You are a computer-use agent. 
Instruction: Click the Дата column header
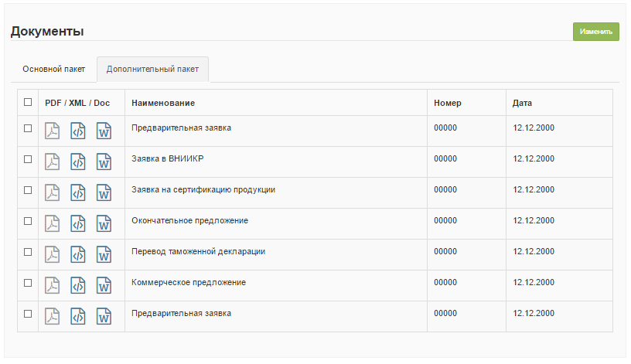point(522,103)
